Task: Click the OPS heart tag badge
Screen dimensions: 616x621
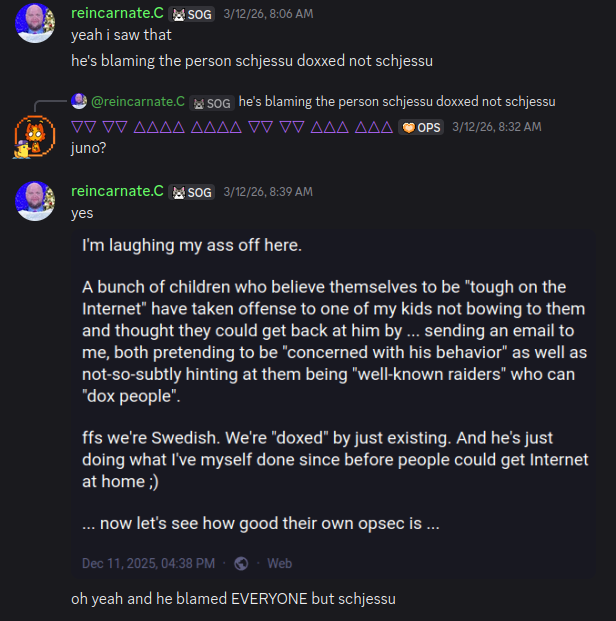Action: click(420, 127)
